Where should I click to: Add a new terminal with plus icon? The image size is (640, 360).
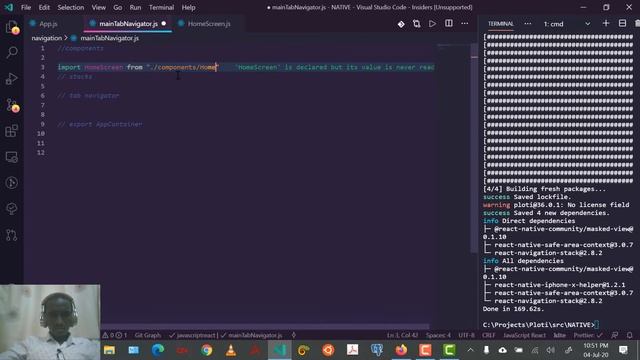(606, 24)
